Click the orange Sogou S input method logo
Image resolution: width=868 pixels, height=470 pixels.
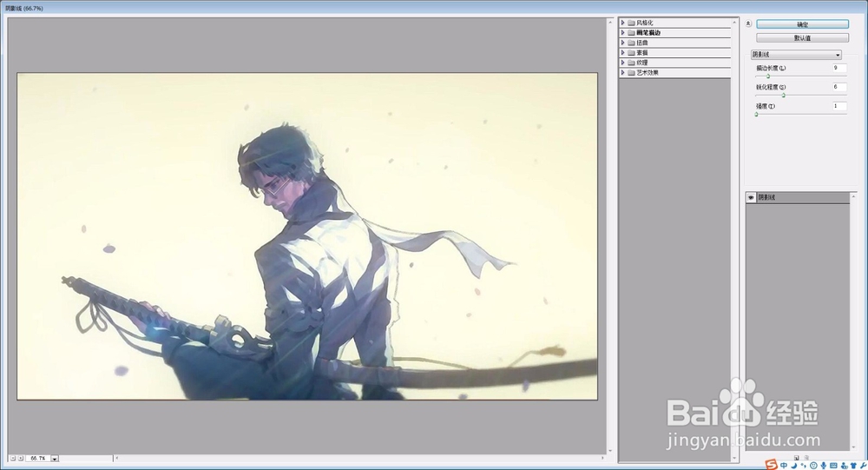click(771, 465)
